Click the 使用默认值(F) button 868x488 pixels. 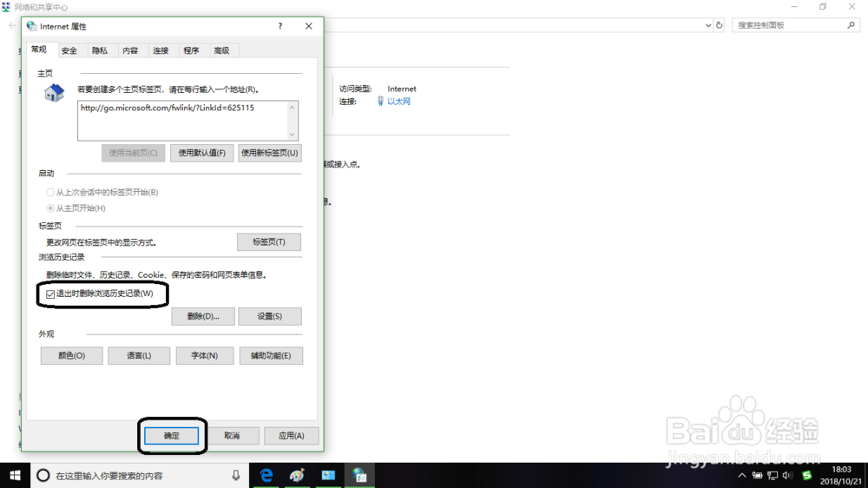coord(202,153)
